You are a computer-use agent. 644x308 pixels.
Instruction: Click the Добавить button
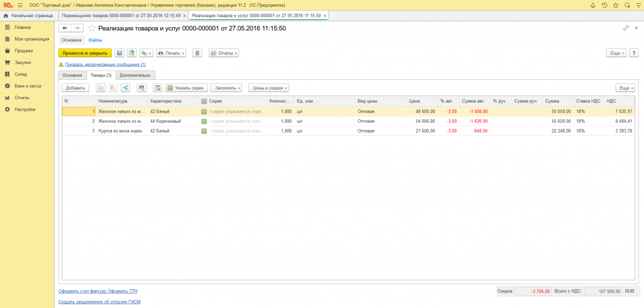pos(75,88)
